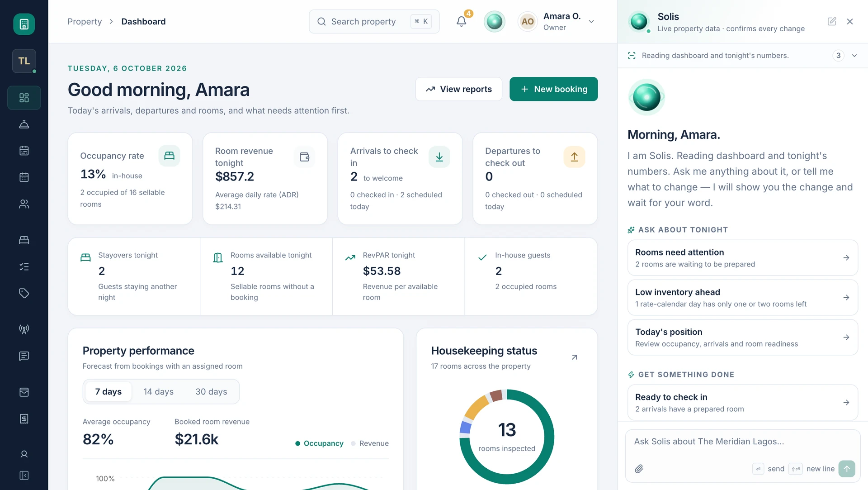Viewport: 868px width, 490px height.
Task: Collapse the sidebar with the panel icon
Action: tap(24, 476)
